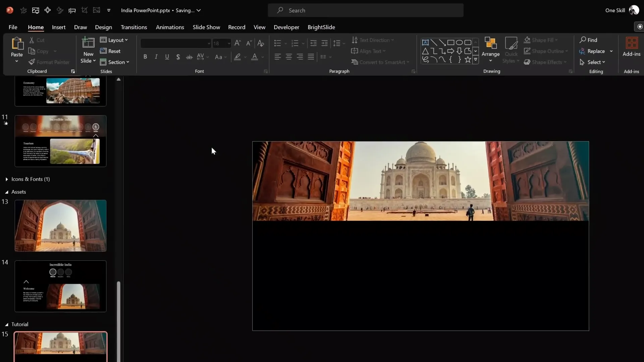The image size is (644, 362).
Task: Click the Replace button
Action: pyautogui.click(x=596, y=51)
